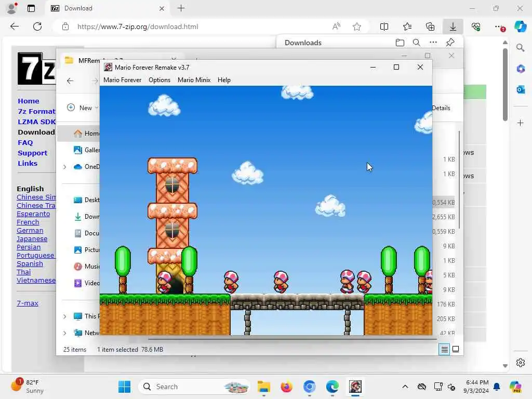Open Windows Start menu

point(125,387)
